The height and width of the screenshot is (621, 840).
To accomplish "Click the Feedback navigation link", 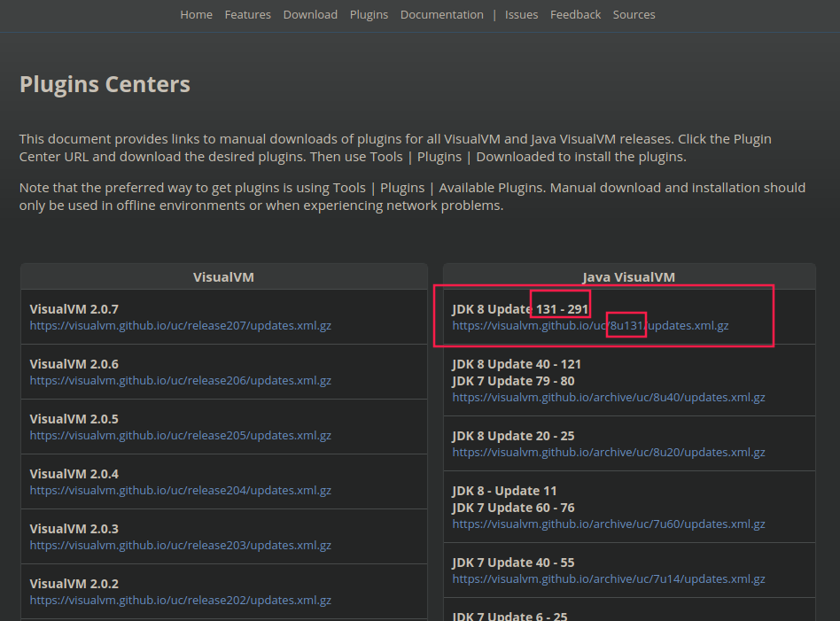I will pos(575,14).
